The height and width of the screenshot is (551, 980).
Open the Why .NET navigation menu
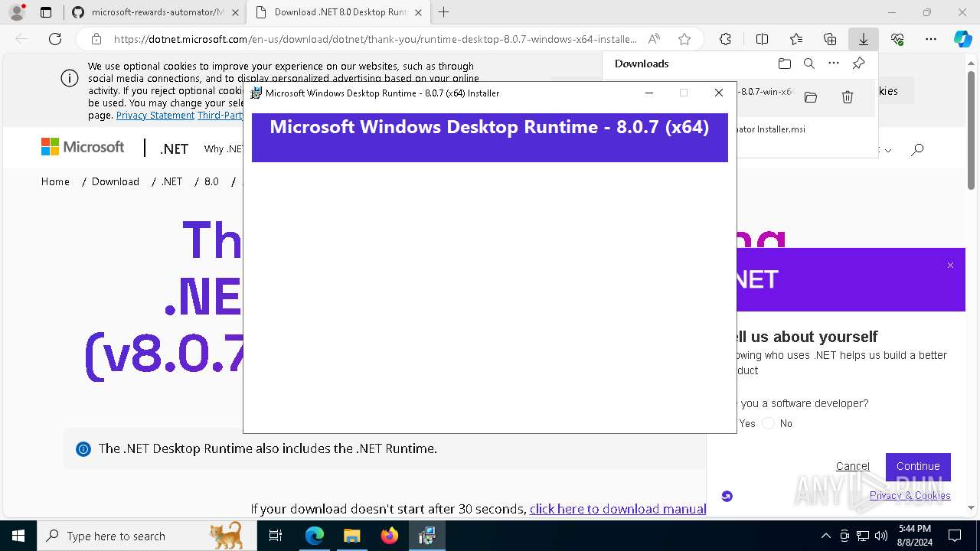224,149
